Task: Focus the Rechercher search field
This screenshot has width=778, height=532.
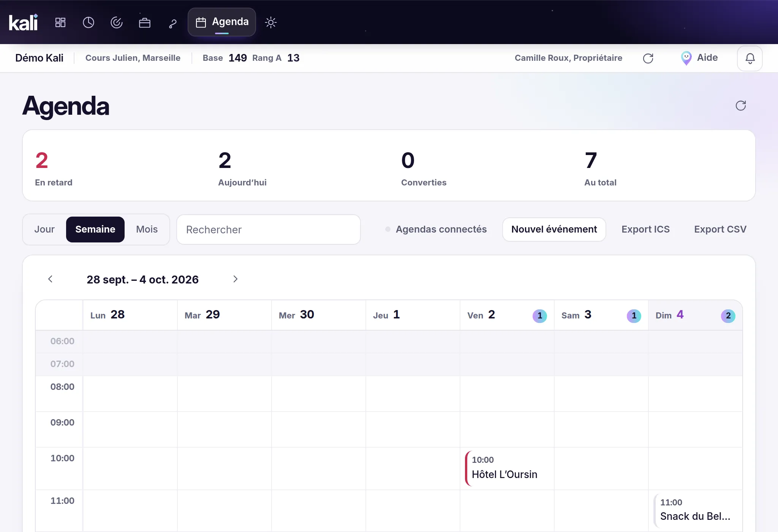Action: point(269,230)
